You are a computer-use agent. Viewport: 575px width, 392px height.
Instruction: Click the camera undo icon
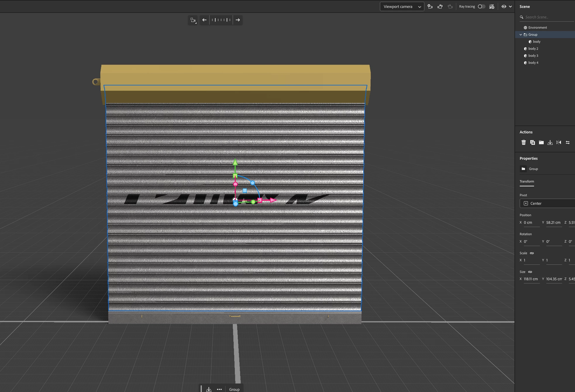[x=440, y=6]
